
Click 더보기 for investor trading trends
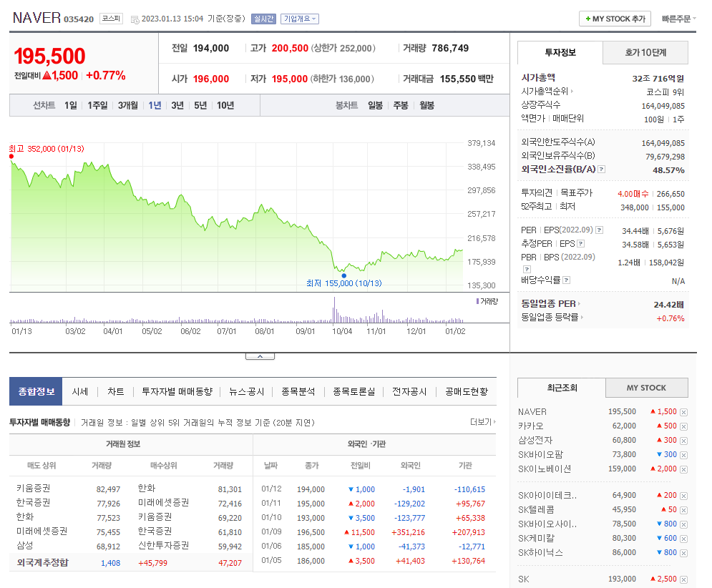click(483, 422)
